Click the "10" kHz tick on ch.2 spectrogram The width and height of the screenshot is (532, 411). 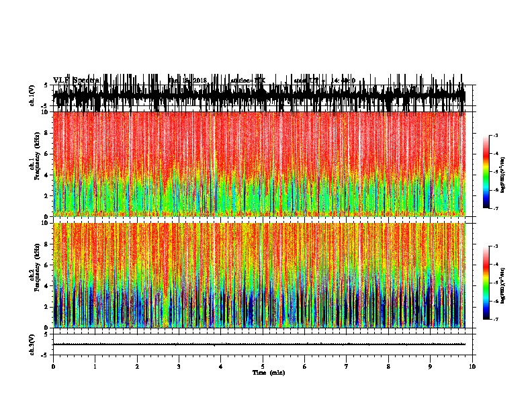(46, 223)
